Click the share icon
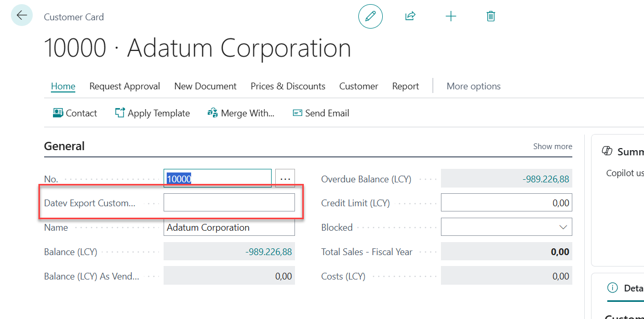This screenshot has width=644, height=319. pyautogui.click(x=410, y=17)
